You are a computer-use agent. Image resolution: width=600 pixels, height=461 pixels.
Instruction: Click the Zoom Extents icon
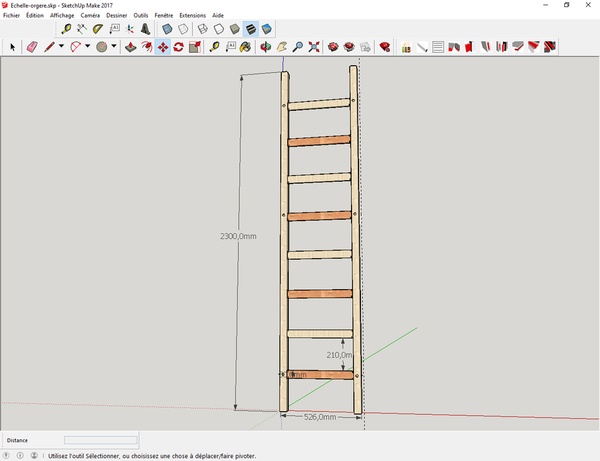coord(314,46)
